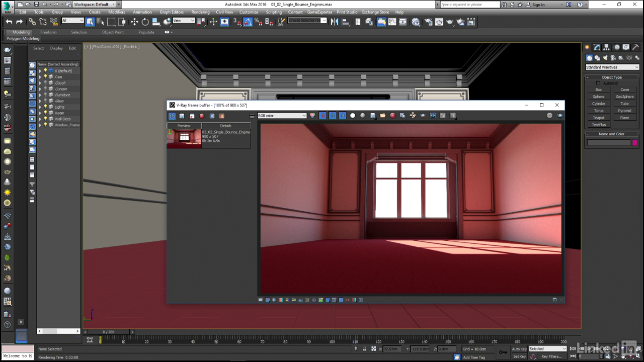Click the Auto Key button
This screenshot has width=644, height=362.
tap(519, 349)
